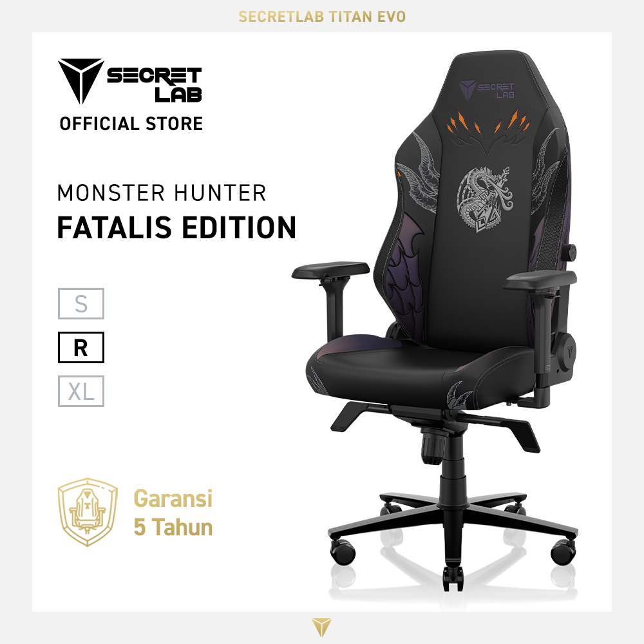Screen dimensions: 644x644
Task: Click the gold Secretlab emblem at bottom
Action: point(321,627)
